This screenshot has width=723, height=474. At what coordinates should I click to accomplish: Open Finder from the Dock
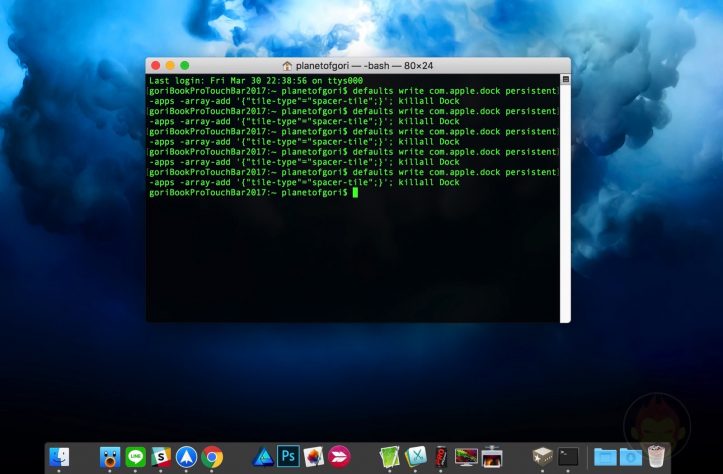(x=59, y=457)
